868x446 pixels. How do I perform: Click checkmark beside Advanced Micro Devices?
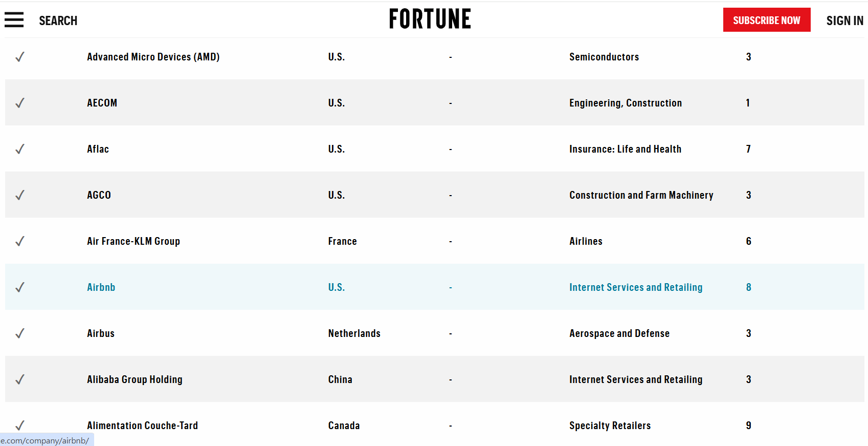tap(20, 57)
